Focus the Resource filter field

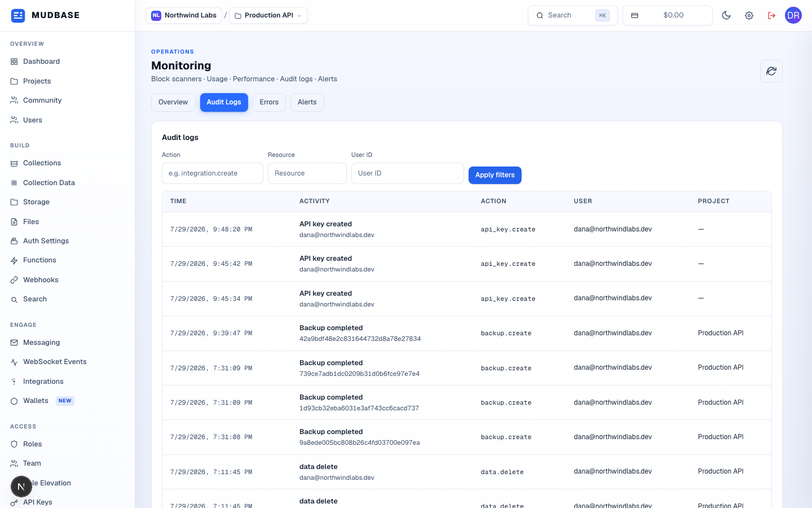tap(307, 173)
